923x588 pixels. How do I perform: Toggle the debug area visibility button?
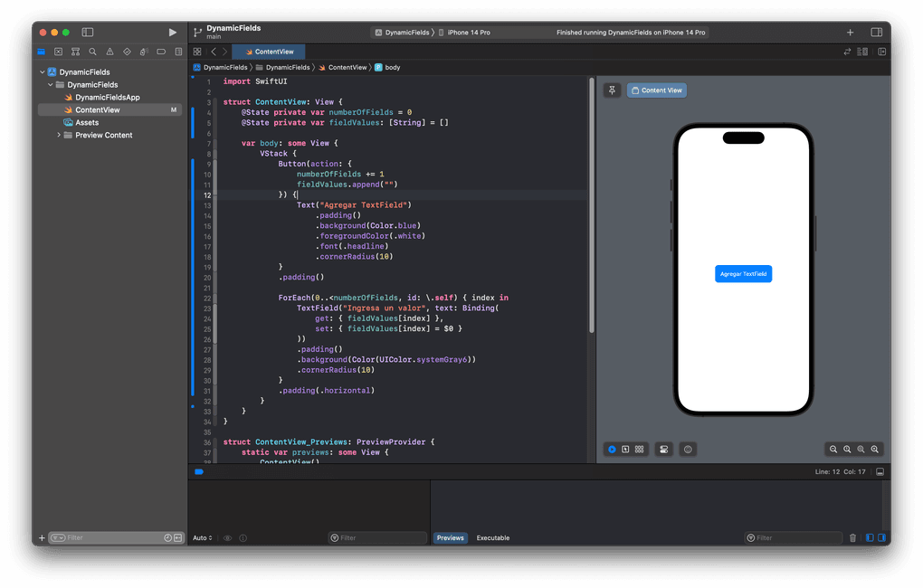880,472
